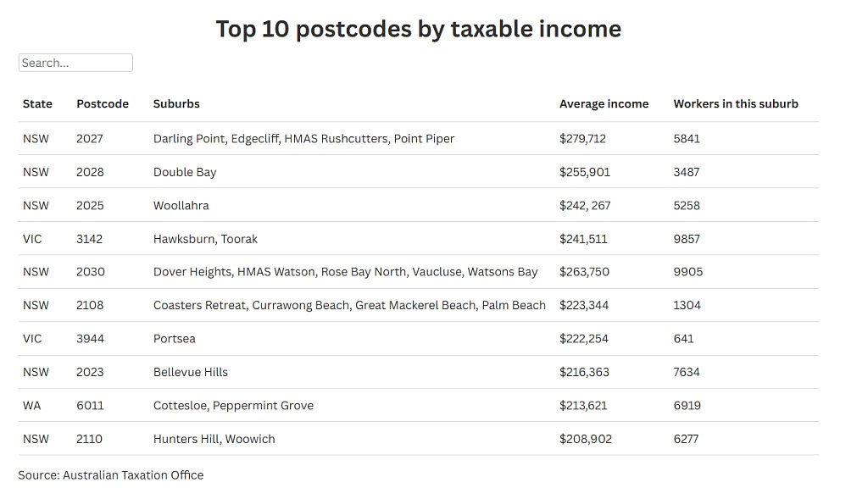Select the Bellevue Hills row
Screen dimensions: 868x488
pos(419,372)
